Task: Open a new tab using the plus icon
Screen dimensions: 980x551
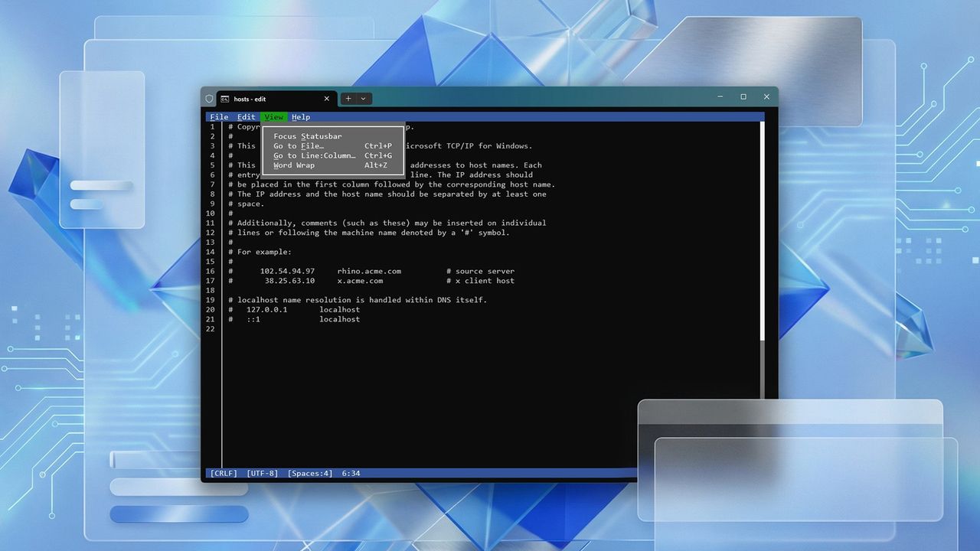Action: [347, 98]
